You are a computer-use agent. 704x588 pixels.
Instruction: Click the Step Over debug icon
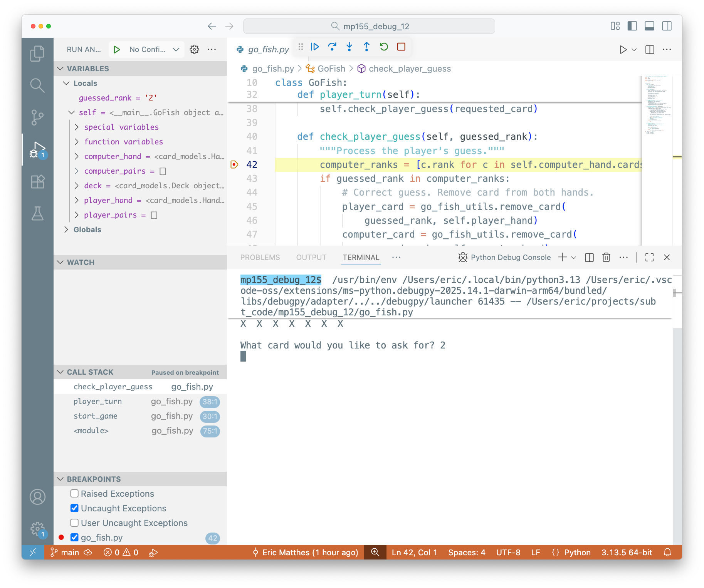[x=332, y=47]
